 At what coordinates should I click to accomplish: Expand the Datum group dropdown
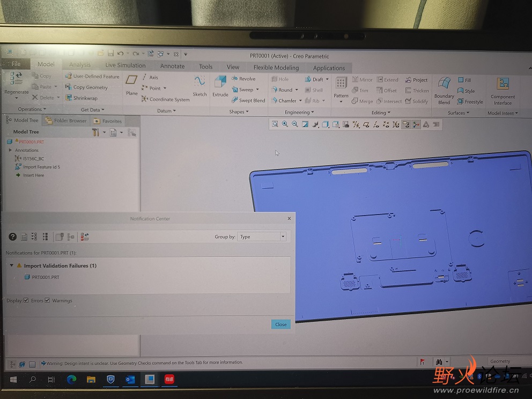(166, 110)
